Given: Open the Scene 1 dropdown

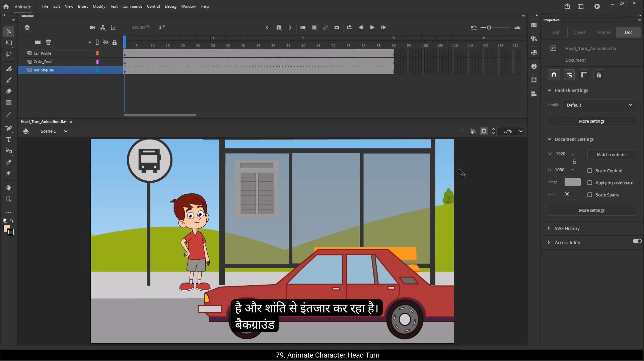Looking at the screenshot, I should point(66,131).
